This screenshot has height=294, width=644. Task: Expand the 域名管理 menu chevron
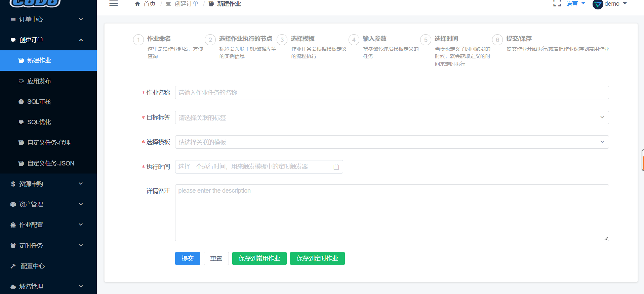pyautogui.click(x=81, y=287)
